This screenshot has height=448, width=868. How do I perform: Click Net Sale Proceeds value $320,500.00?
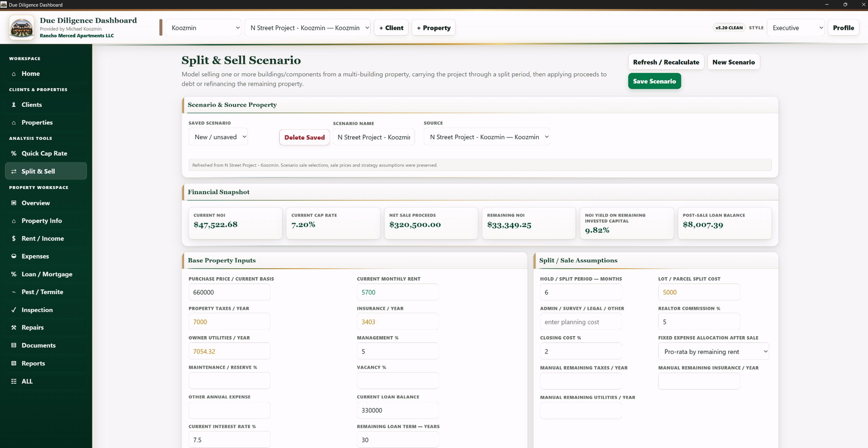(x=415, y=225)
